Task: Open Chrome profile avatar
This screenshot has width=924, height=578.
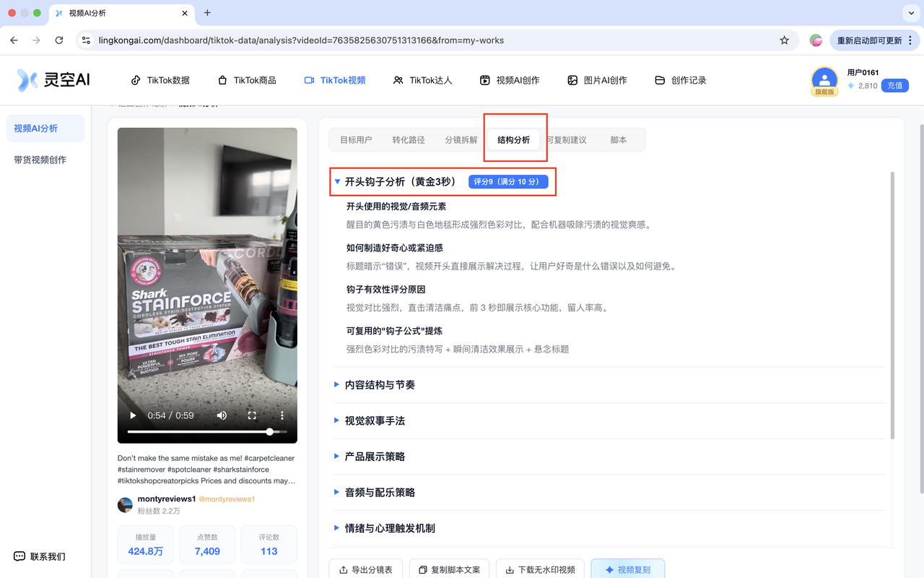Action: click(816, 40)
